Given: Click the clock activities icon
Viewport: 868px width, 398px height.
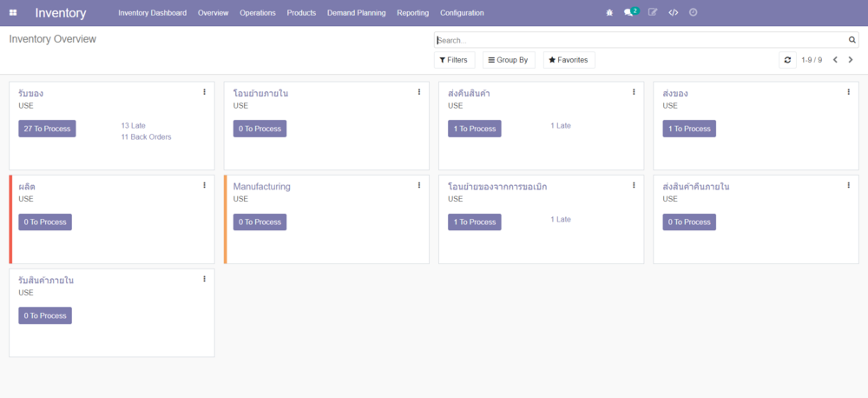Looking at the screenshot, I should click(x=693, y=12).
